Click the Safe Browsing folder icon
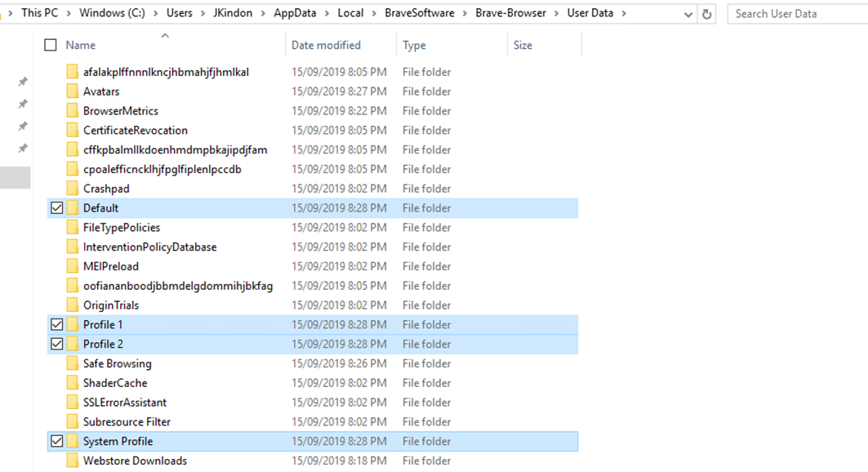This screenshot has height=472, width=868. [x=73, y=363]
